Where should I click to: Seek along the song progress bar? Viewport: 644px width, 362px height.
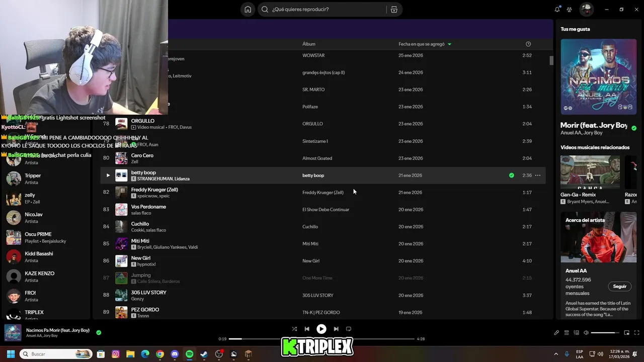click(x=321, y=339)
